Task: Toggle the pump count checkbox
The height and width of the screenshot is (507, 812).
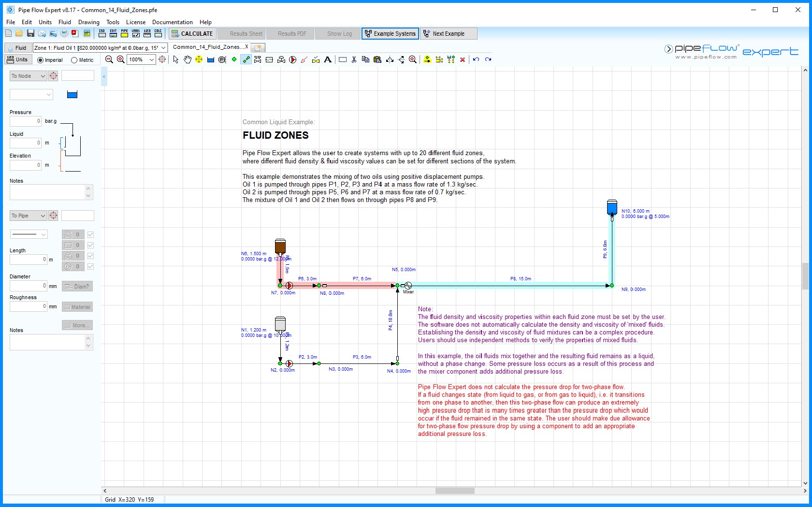Action: pos(90,266)
